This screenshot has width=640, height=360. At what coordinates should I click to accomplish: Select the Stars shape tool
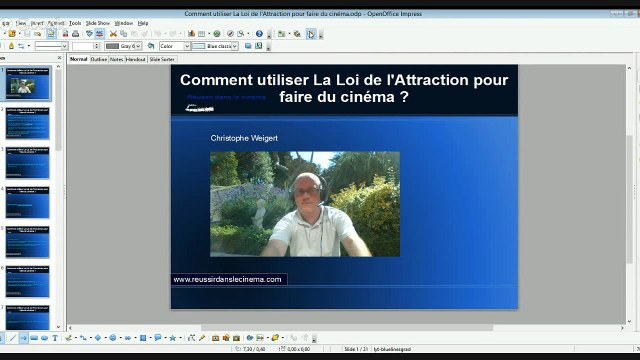pyautogui.click(x=173, y=338)
